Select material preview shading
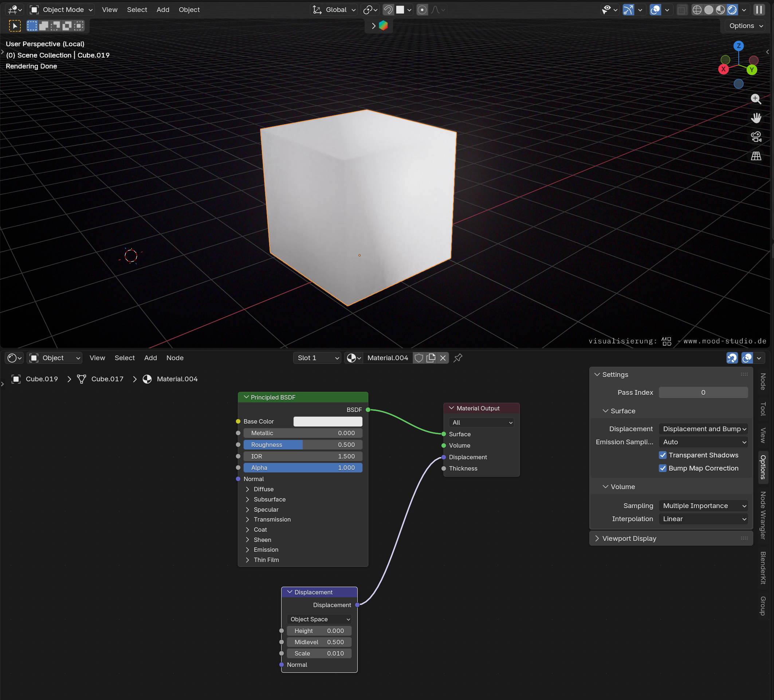The height and width of the screenshot is (700, 774). [x=720, y=9]
